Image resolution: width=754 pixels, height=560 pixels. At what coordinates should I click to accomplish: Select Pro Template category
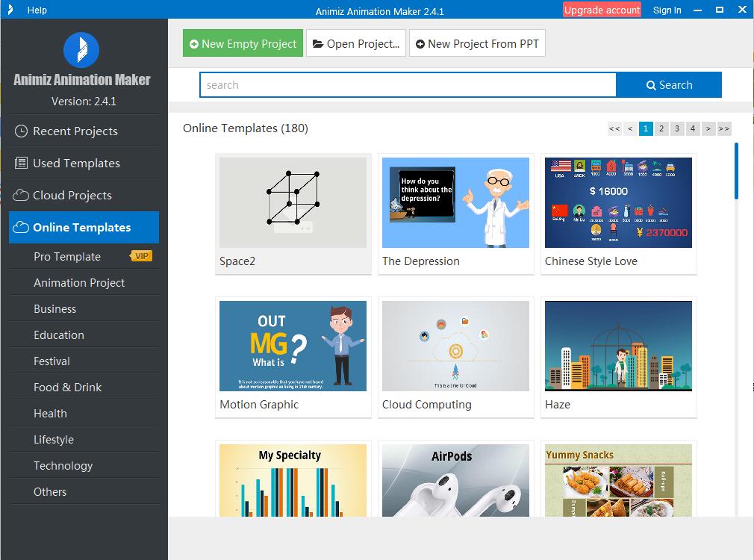[84, 256]
